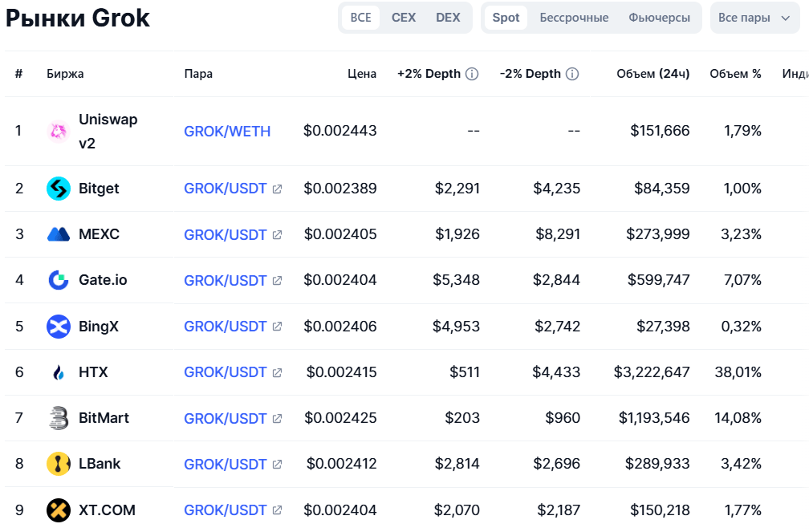The width and height of the screenshot is (809, 532).
Task: Open LBank's GROK/USDT pair link
Action: click(x=226, y=464)
